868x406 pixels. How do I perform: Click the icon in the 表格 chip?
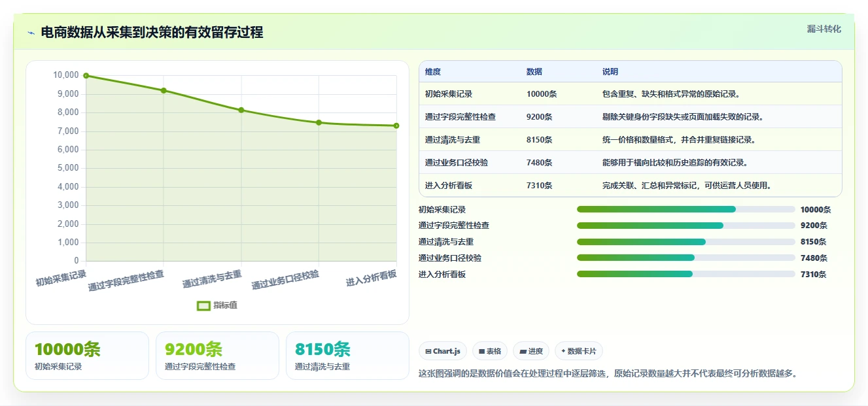point(481,352)
